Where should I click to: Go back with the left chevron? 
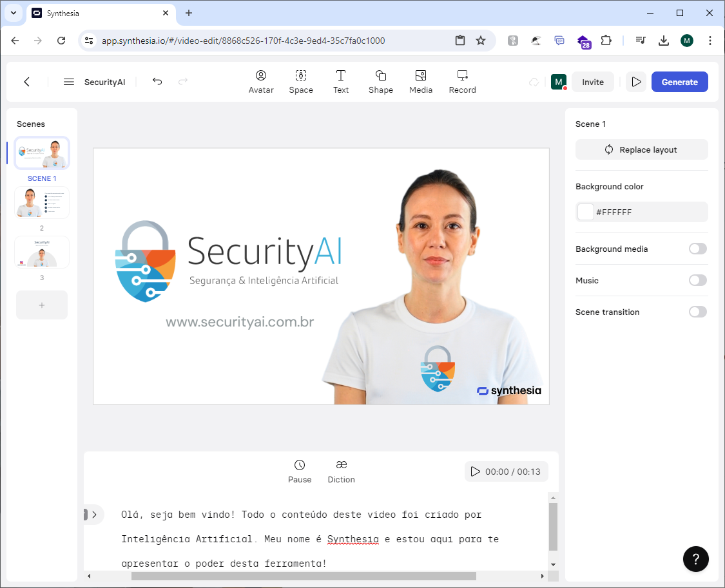pyautogui.click(x=27, y=82)
